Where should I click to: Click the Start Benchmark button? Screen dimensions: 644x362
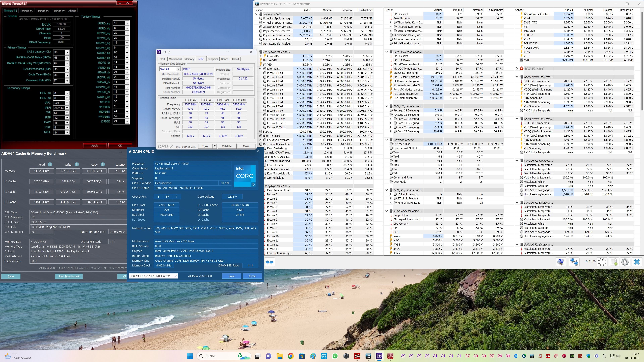coord(69,276)
